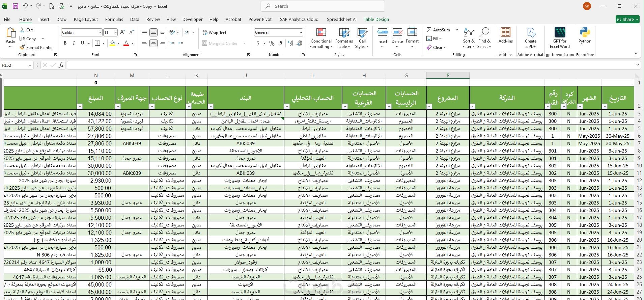Click the Cut scissors icon
Viewport: 644px width, 300px height.
(22, 30)
